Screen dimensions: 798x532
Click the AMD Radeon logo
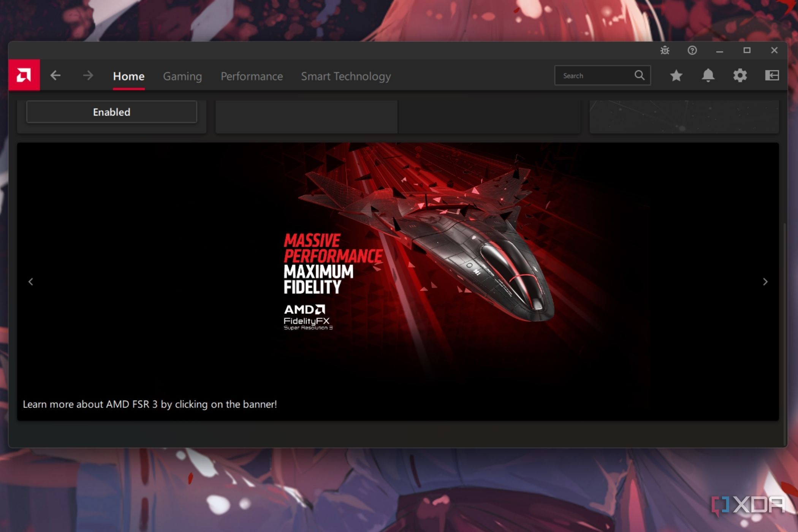point(24,75)
